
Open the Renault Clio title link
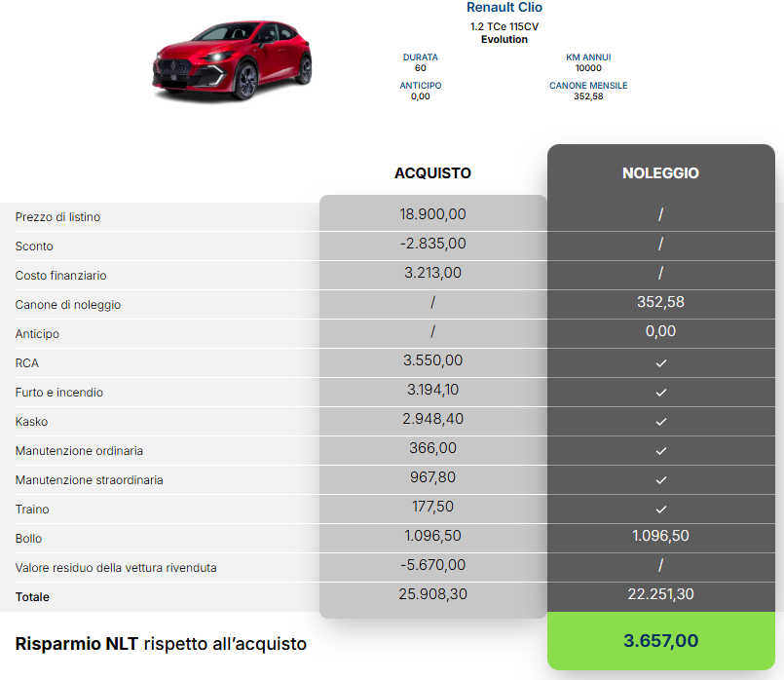(x=504, y=8)
